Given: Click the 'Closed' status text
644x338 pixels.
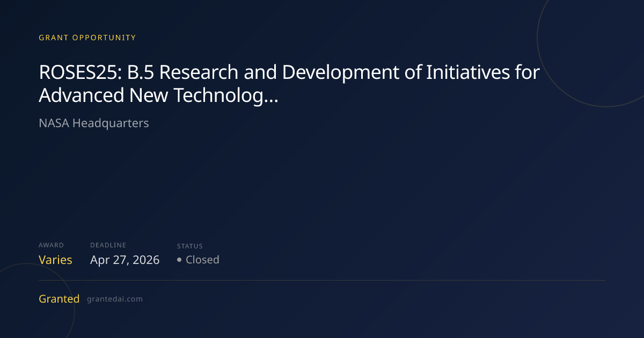Looking at the screenshot, I should [202, 260].
